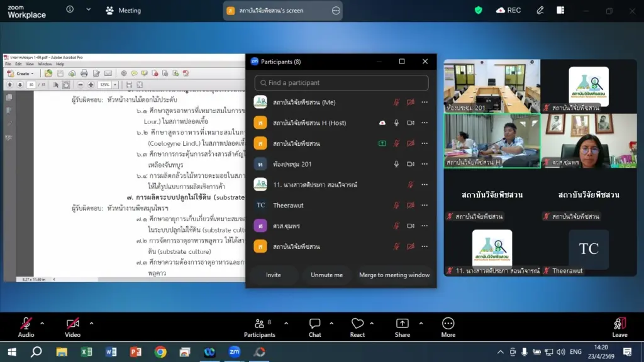The width and height of the screenshot is (644, 362).
Task: Click the Invite button
Action: [274, 275]
